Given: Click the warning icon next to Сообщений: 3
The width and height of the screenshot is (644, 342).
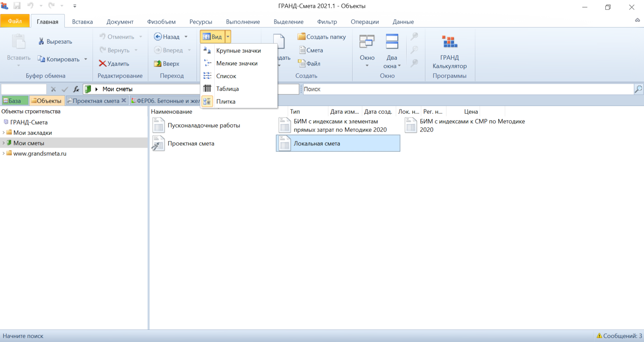Looking at the screenshot, I should [x=599, y=336].
